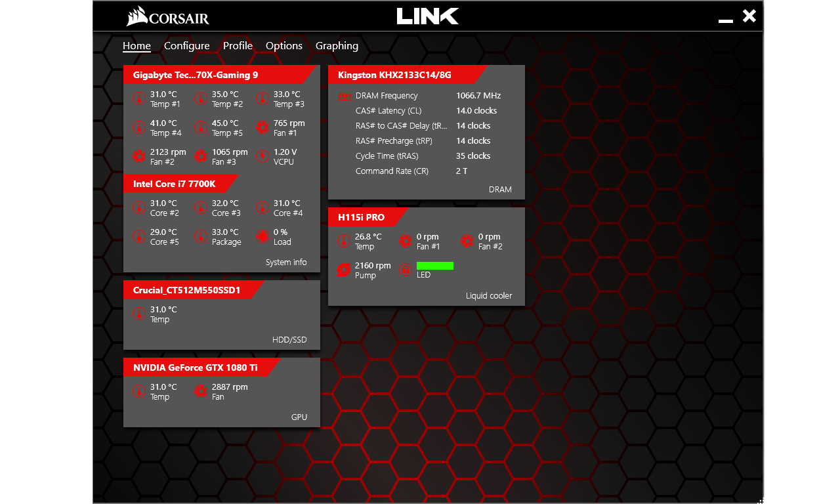This screenshot has width=840, height=504.
Task: Select the H115i PRO Fan #2 icon
Action: (467, 241)
